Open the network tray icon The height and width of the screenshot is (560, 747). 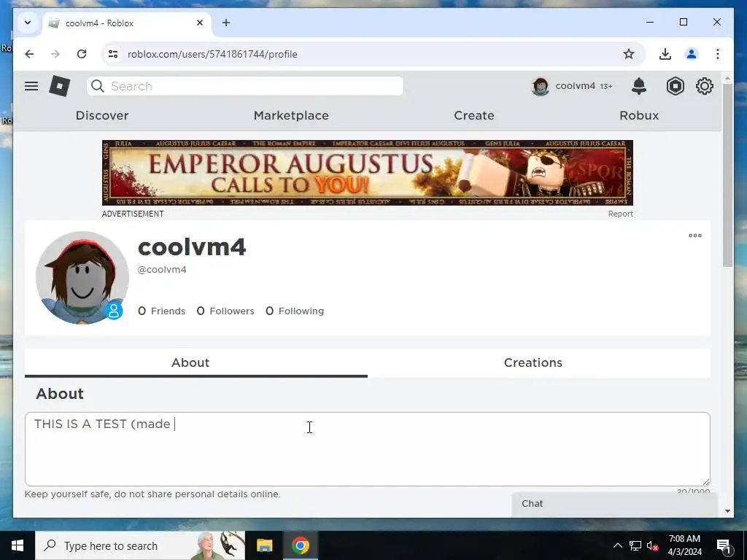coord(635,545)
